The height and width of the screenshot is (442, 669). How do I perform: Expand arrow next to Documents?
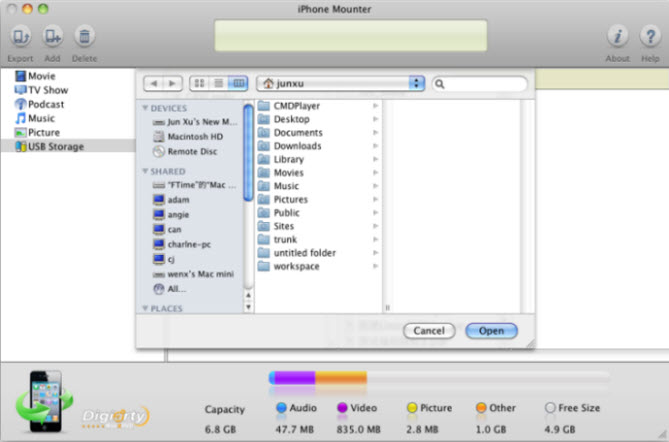pos(375,133)
